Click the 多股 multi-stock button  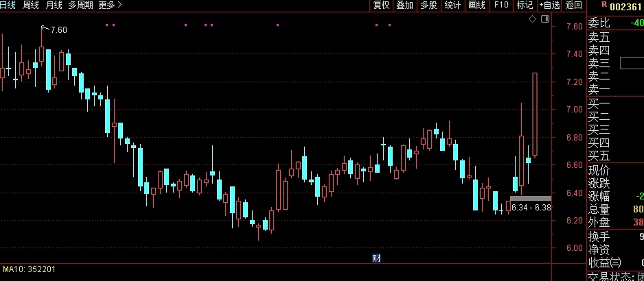[428, 5]
